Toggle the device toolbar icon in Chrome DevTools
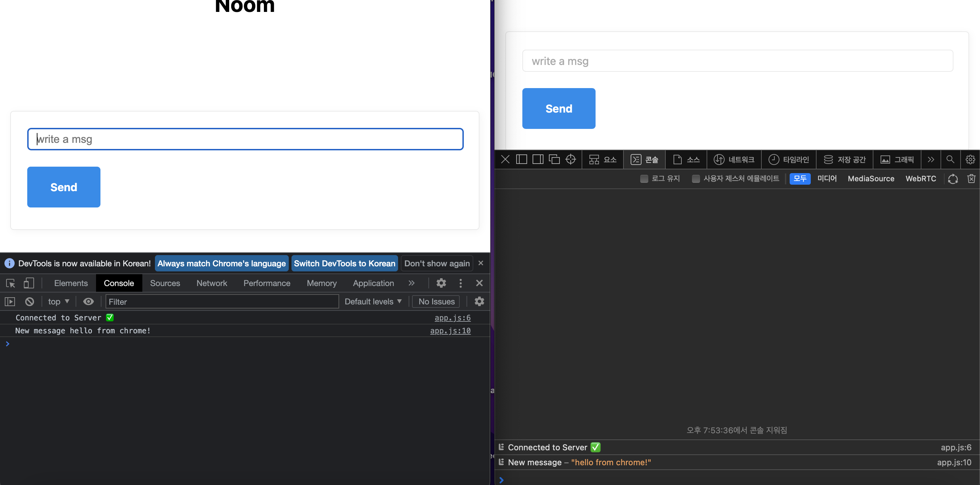 click(29, 283)
